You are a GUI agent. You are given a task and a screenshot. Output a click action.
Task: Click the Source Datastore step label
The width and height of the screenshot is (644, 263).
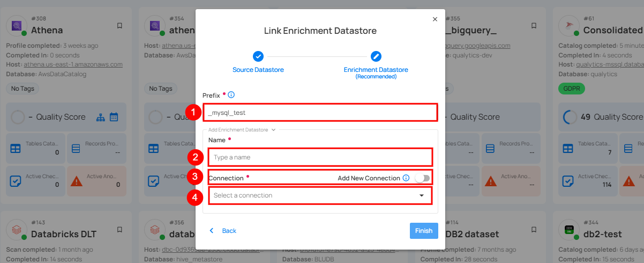coord(258,70)
